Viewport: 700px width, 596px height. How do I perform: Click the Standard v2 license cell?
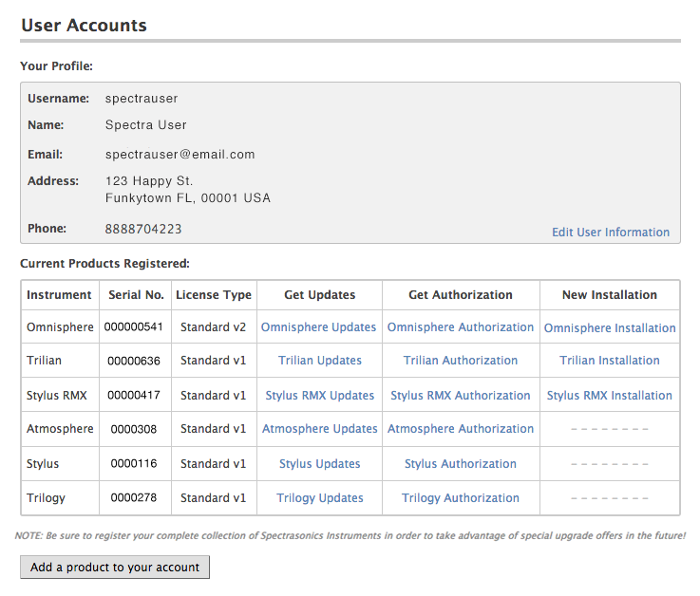tap(213, 327)
